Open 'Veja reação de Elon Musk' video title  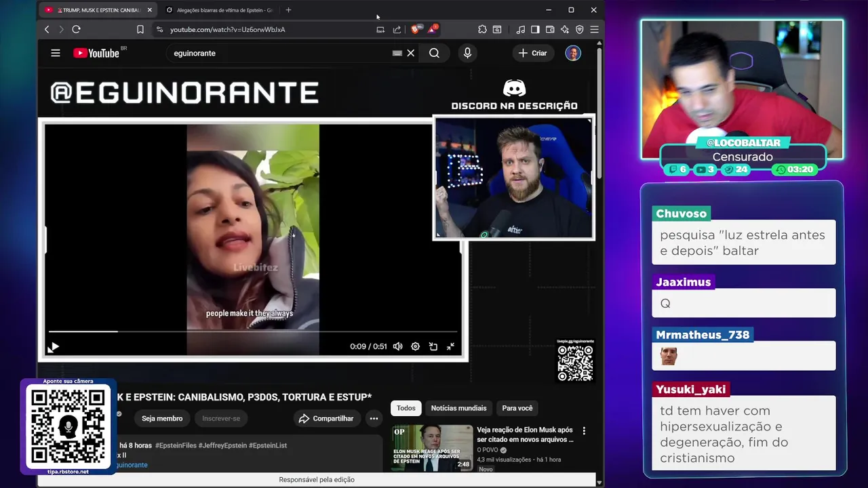525,434
